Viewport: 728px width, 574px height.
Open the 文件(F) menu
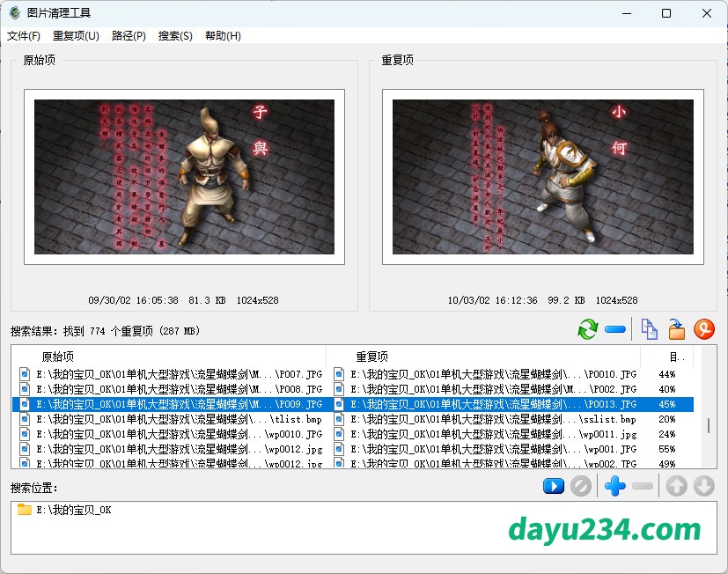click(24, 36)
